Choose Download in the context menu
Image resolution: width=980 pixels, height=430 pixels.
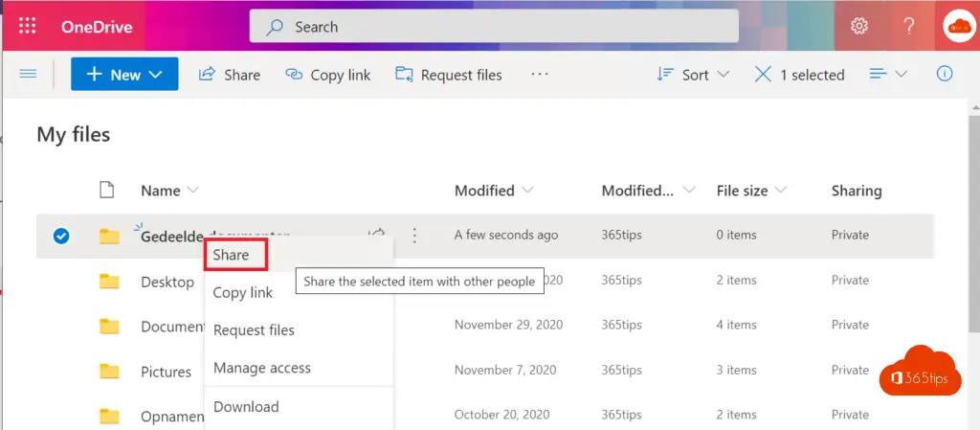[x=246, y=407]
